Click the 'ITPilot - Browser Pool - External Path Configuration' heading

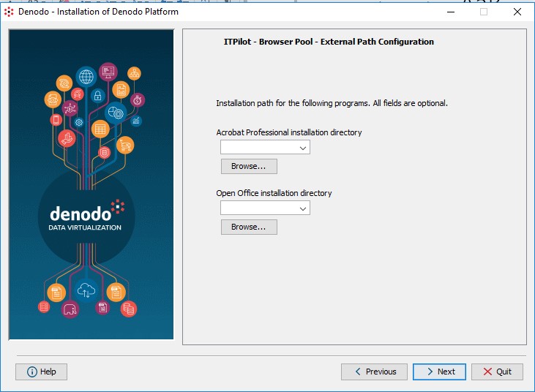point(329,42)
